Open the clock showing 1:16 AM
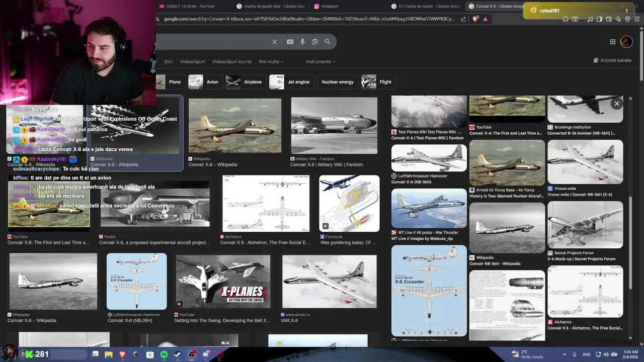This screenshot has width=644, height=362. [631, 354]
